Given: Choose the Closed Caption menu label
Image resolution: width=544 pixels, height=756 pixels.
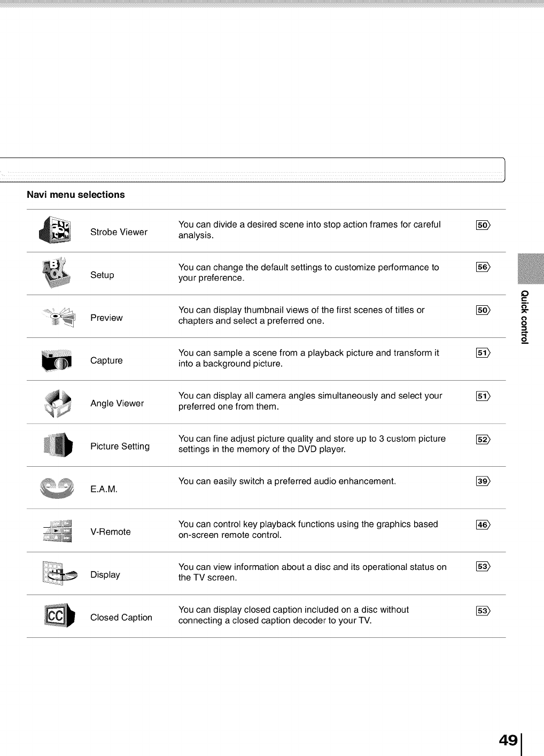Looking at the screenshot, I should point(121,618).
